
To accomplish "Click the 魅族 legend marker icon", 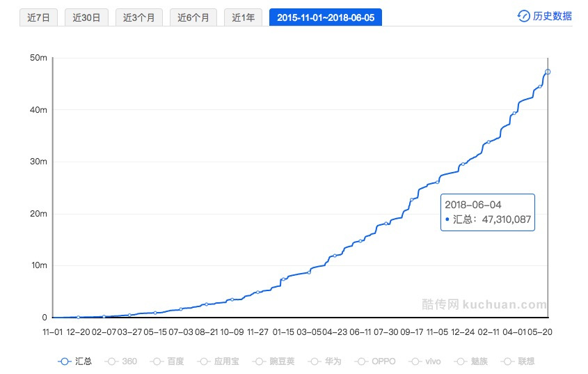I will click(461, 361).
